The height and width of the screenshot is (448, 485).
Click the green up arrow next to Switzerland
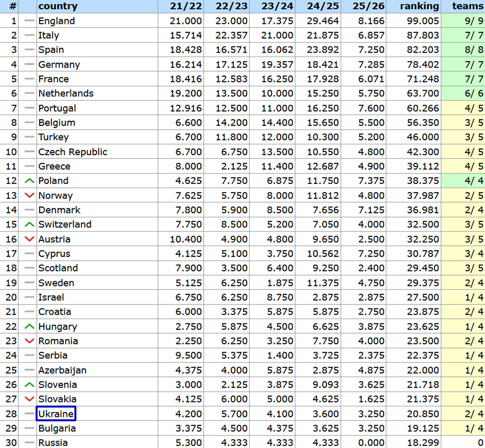click(x=29, y=224)
